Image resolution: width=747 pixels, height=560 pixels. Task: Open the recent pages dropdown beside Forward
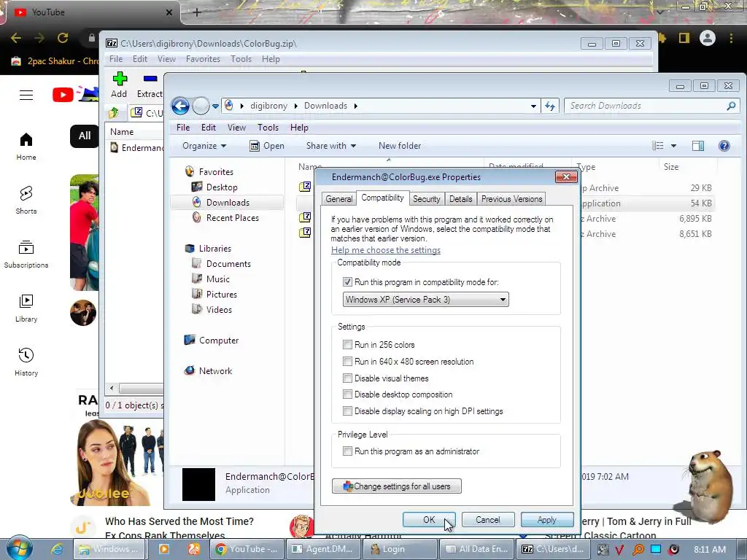pos(215,106)
